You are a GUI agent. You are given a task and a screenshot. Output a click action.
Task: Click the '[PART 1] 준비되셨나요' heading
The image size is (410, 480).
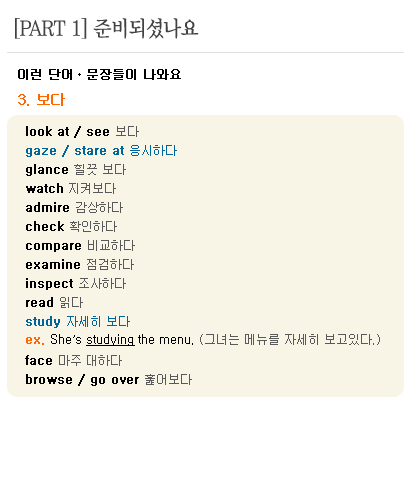(106, 29)
